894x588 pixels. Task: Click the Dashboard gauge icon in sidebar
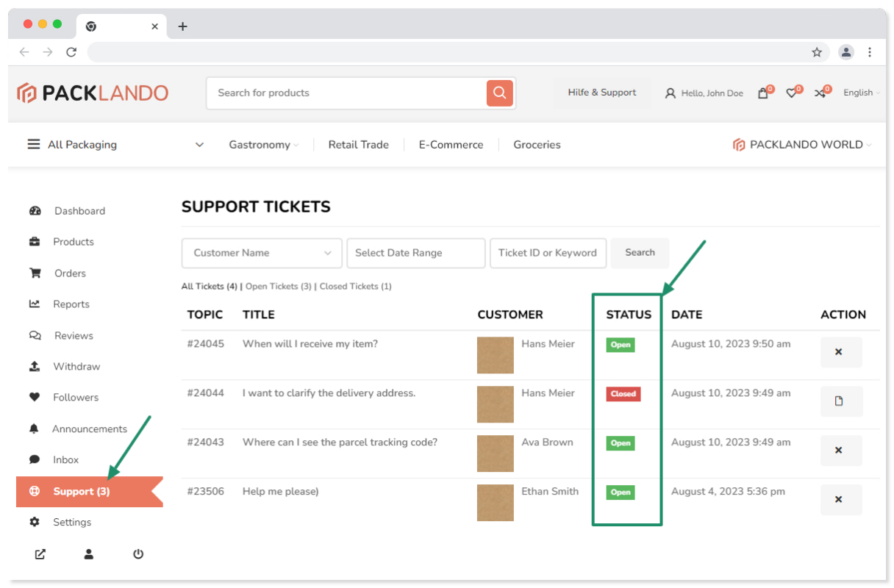(x=35, y=211)
